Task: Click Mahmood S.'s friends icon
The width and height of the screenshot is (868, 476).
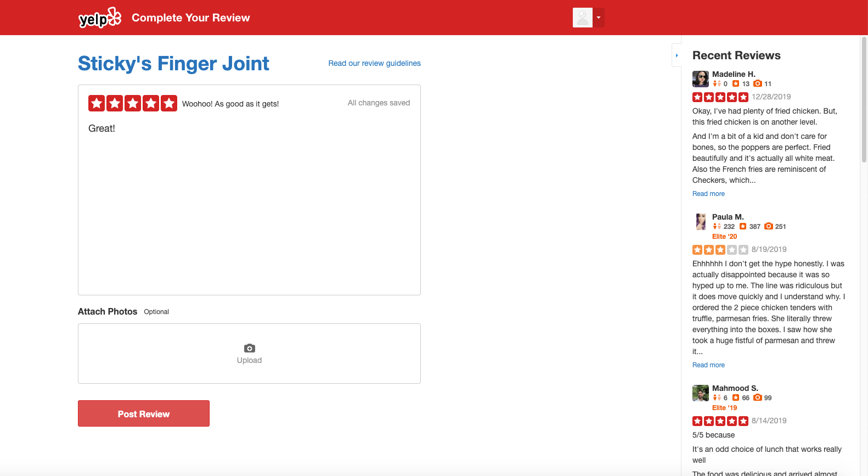Action: (717, 397)
